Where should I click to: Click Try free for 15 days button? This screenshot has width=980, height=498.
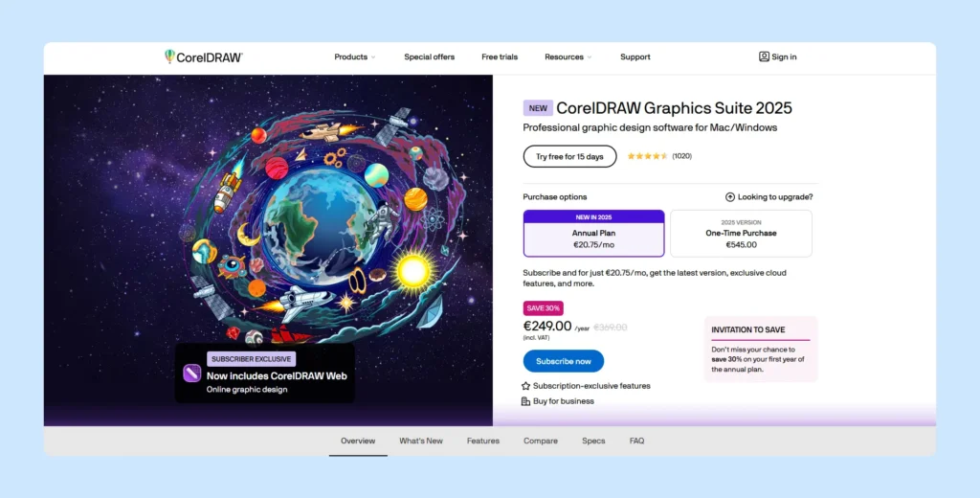tap(570, 156)
